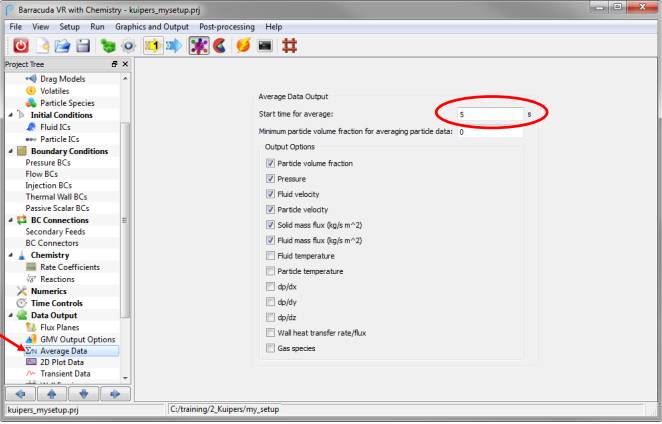Click the purple particle burst toolbar icon

pos(199,46)
